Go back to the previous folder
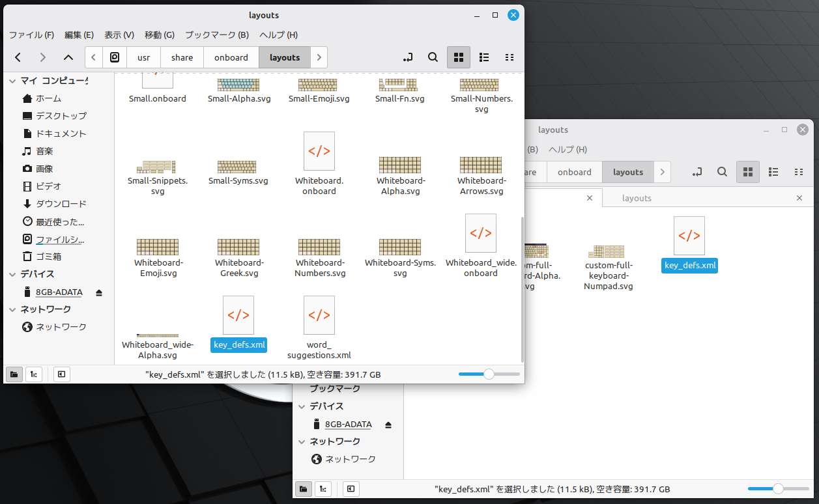The image size is (819, 504). coord(18,57)
